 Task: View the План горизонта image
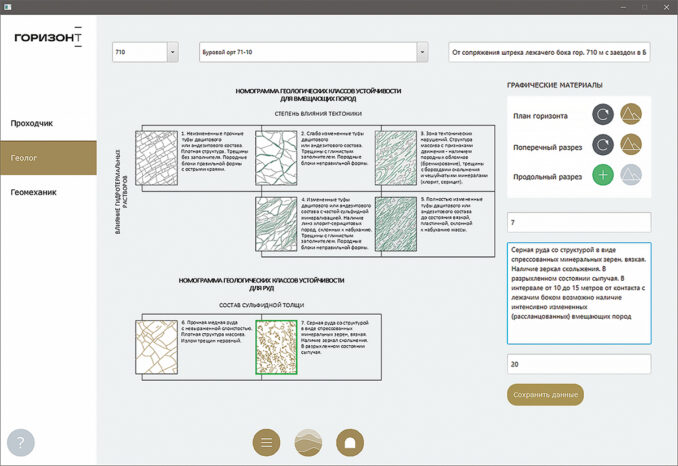(632, 116)
